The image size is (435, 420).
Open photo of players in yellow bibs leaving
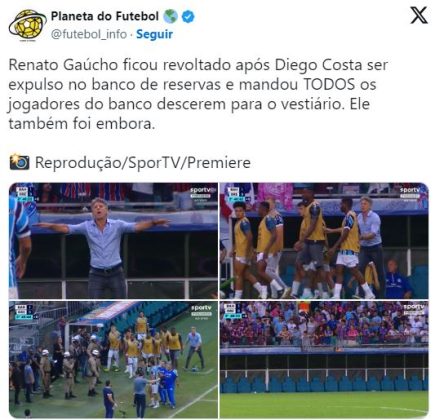[324, 240]
